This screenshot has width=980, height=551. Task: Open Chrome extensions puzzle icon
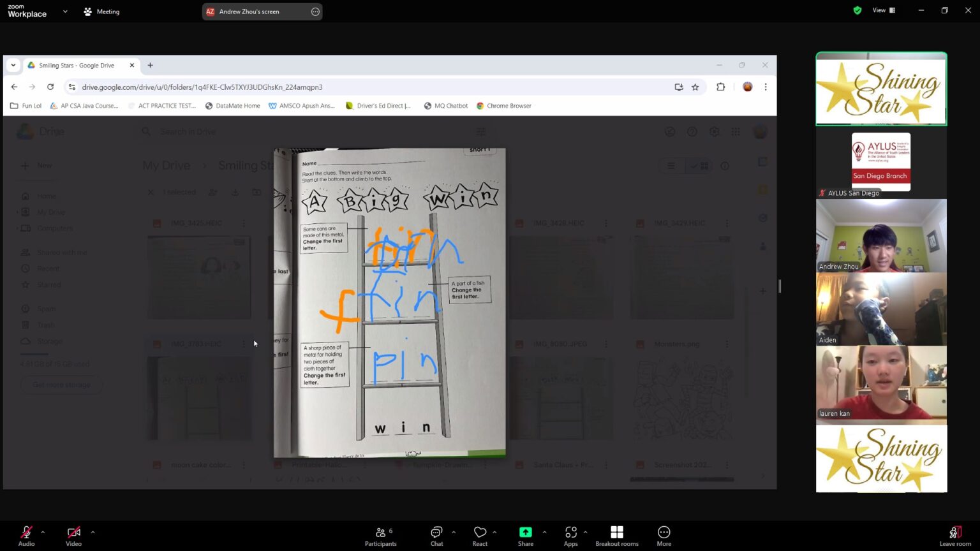[x=721, y=87]
